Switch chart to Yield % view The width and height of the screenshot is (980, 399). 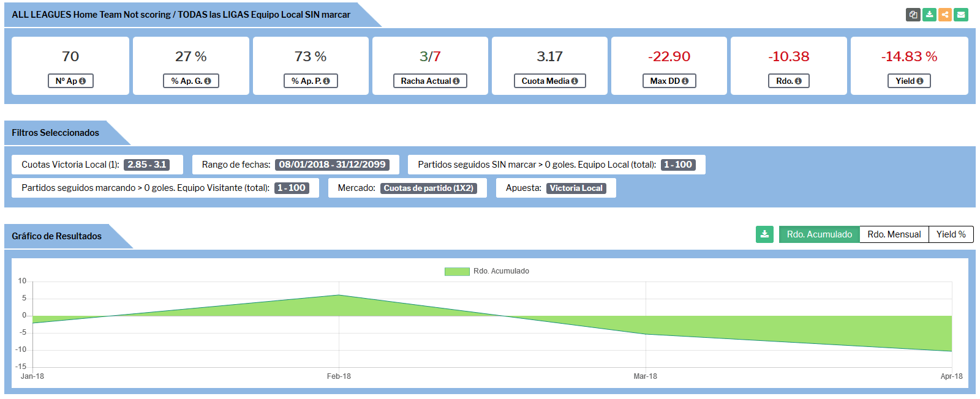(x=951, y=234)
